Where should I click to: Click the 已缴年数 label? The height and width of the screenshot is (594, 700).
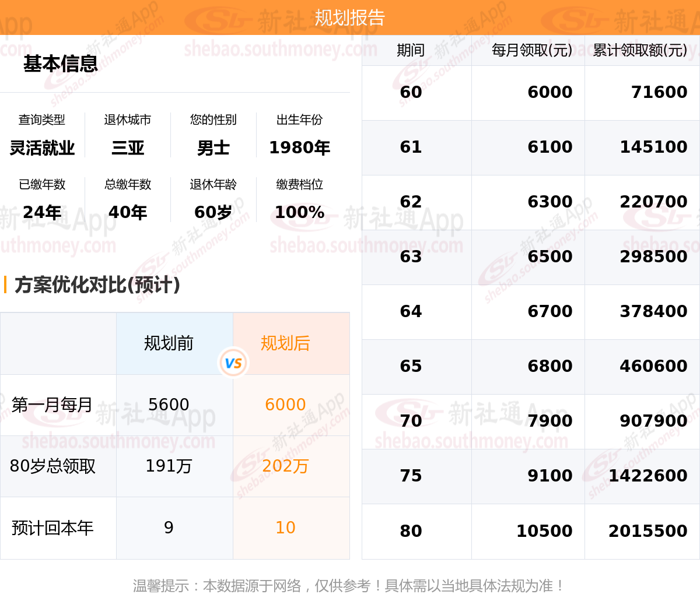(42, 184)
